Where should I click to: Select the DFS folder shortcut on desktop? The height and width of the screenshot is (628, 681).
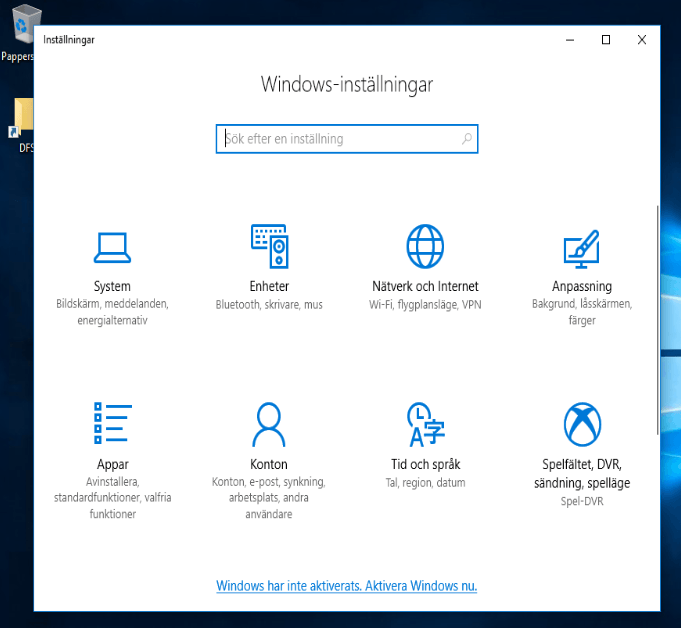(x=21, y=125)
